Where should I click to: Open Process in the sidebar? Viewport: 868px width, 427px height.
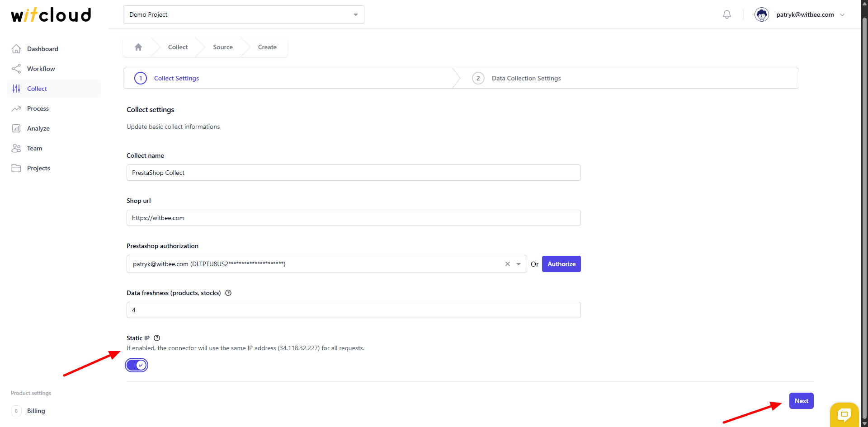(54, 108)
